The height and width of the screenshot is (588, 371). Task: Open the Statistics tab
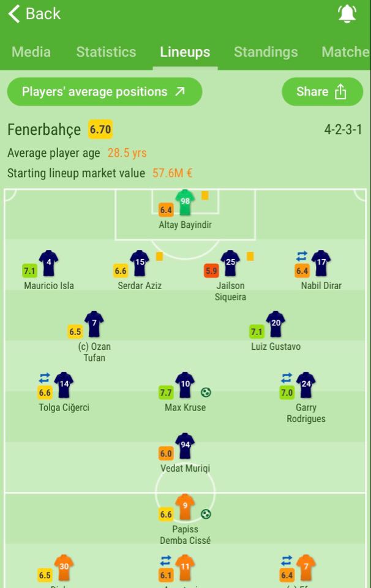[106, 51]
